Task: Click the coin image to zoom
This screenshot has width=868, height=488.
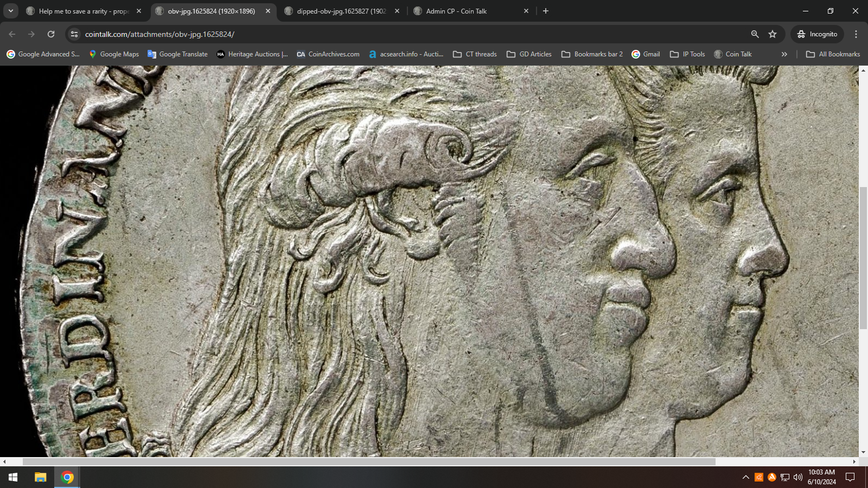Action: [429, 261]
